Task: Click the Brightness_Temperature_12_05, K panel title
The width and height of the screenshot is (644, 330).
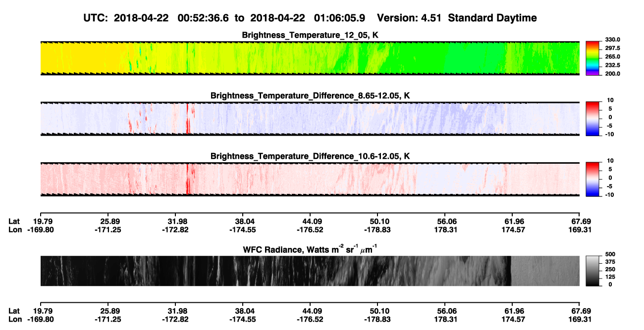Action: coord(310,35)
